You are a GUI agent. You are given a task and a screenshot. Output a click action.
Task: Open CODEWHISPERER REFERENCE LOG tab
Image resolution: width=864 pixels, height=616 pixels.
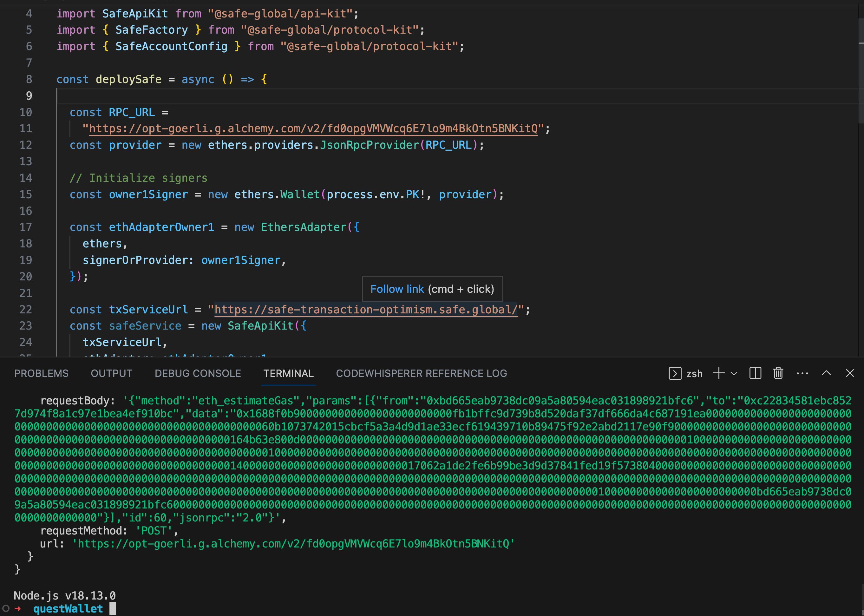tap(422, 373)
